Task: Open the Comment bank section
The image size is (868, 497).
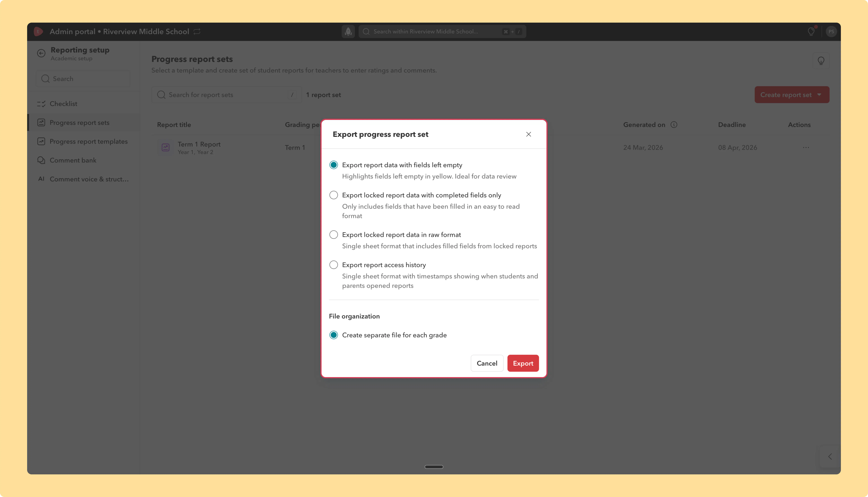Action: pyautogui.click(x=83, y=160)
